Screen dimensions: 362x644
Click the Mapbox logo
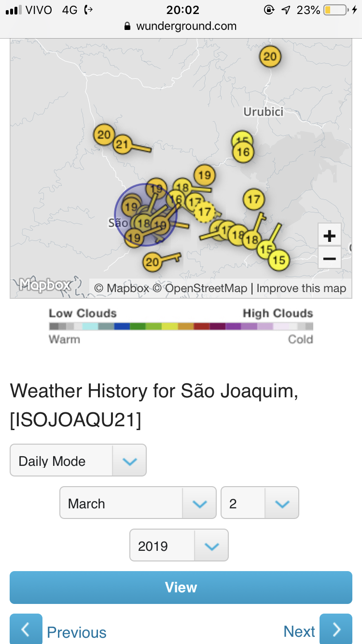tap(45, 285)
